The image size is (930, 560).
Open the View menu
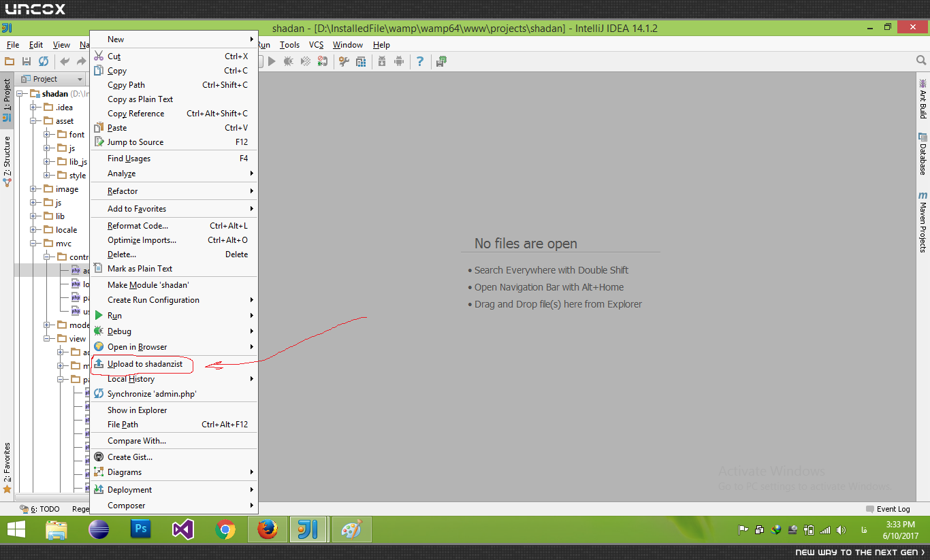pyautogui.click(x=61, y=45)
